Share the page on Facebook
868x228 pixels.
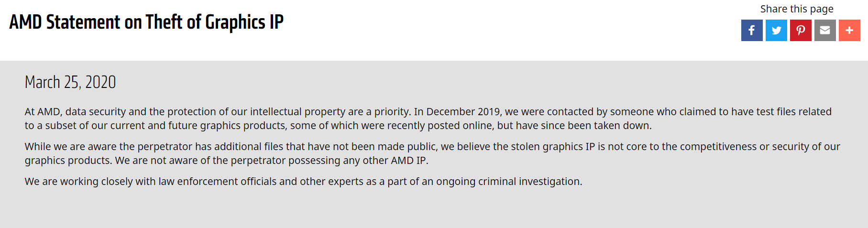(752, 30)
